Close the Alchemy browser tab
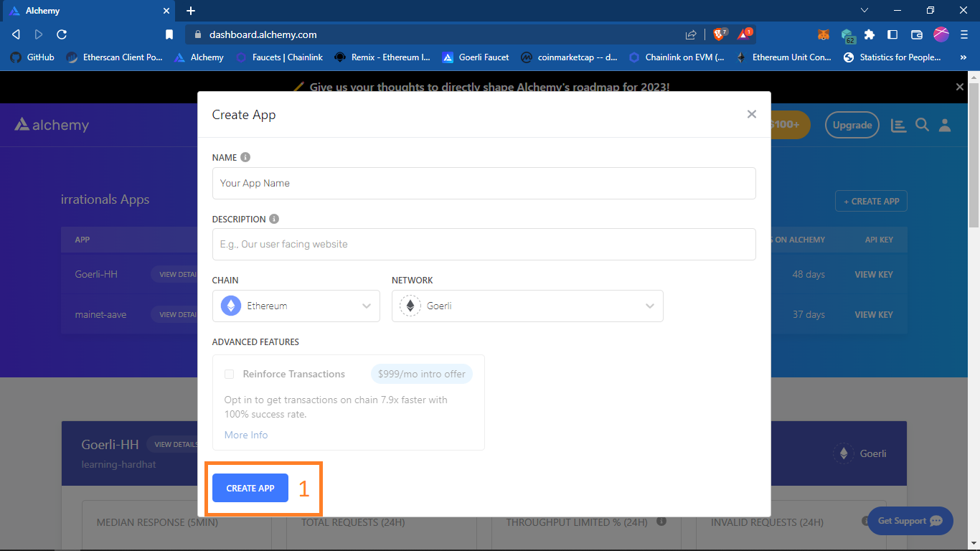 [x=165, y=11]
